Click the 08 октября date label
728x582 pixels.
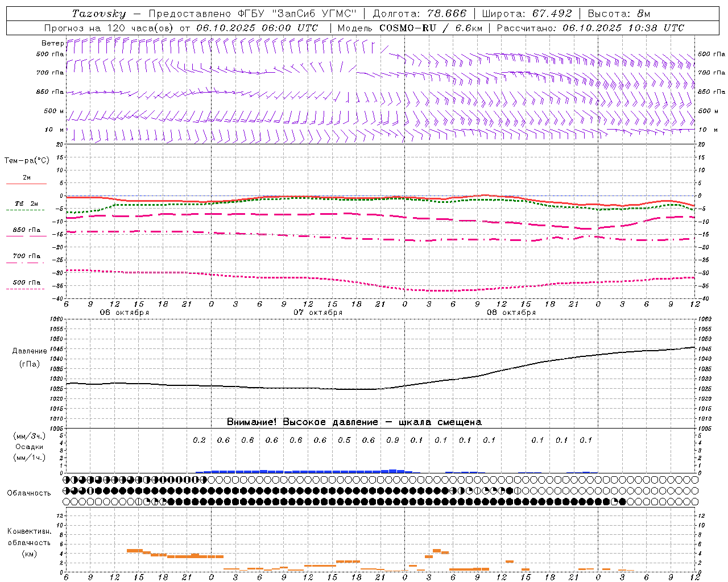click(x=511, y=313)
